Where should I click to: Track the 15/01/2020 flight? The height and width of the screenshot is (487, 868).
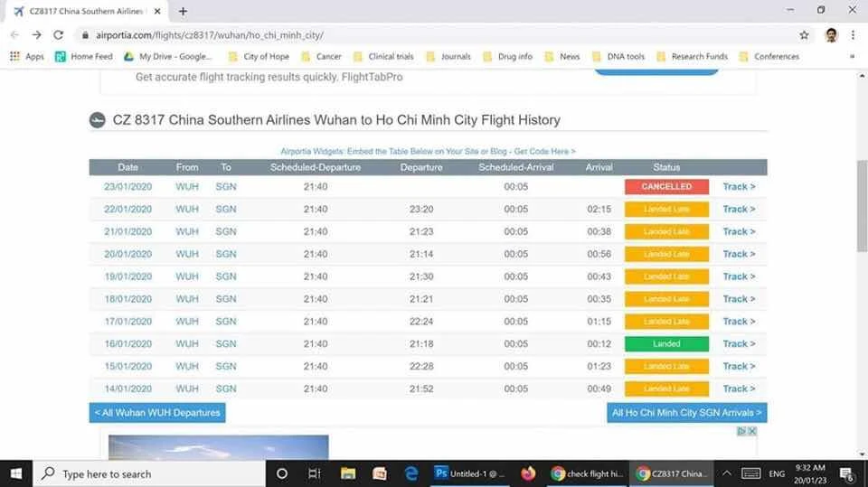pos(739,366)
